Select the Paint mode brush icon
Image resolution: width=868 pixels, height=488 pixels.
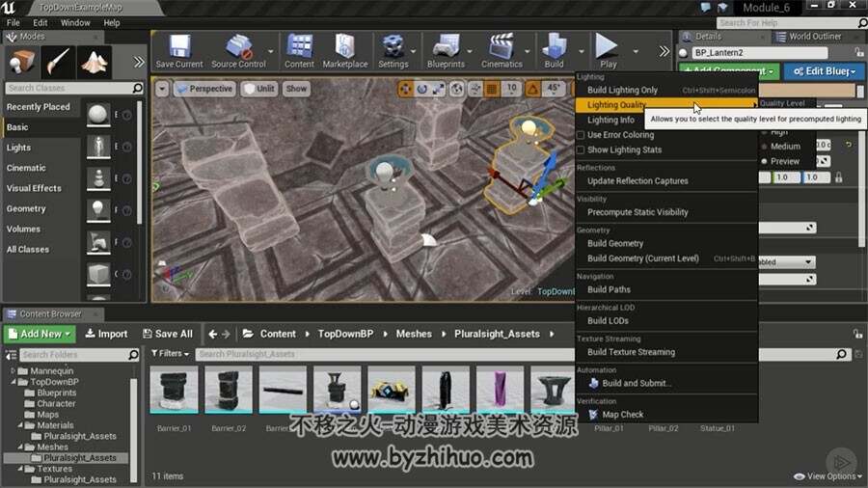tap(58, 62)
